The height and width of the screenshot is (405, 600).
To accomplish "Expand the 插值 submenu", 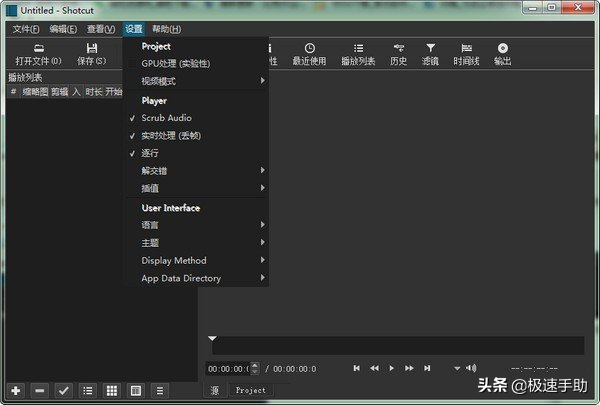I will coord(197,188).
